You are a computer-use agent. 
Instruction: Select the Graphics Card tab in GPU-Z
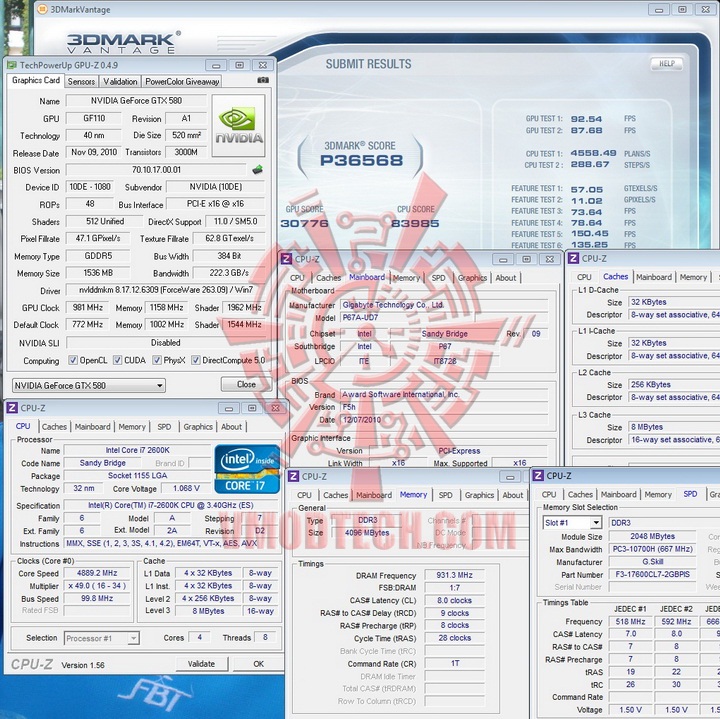tap(36, 80)
